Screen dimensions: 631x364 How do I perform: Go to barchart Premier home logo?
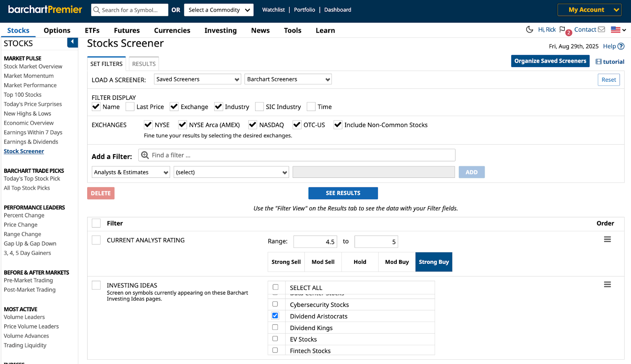45,9
